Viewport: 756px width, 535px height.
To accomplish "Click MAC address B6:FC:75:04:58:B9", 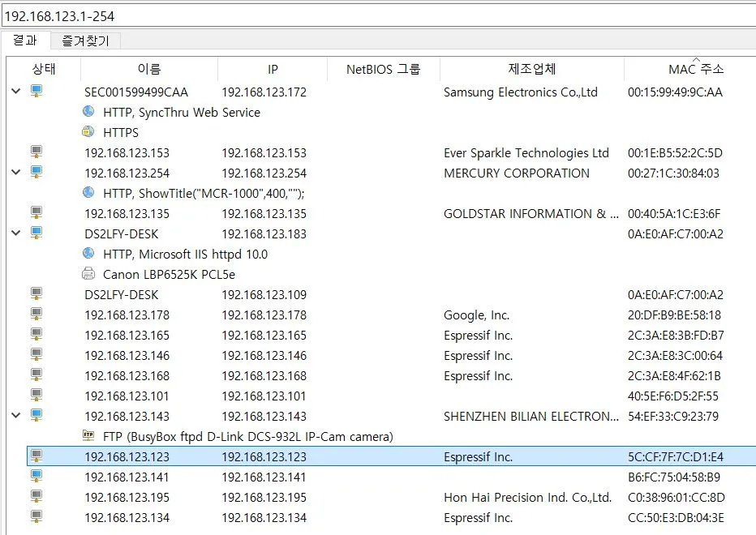I will [x=673, y=477].
